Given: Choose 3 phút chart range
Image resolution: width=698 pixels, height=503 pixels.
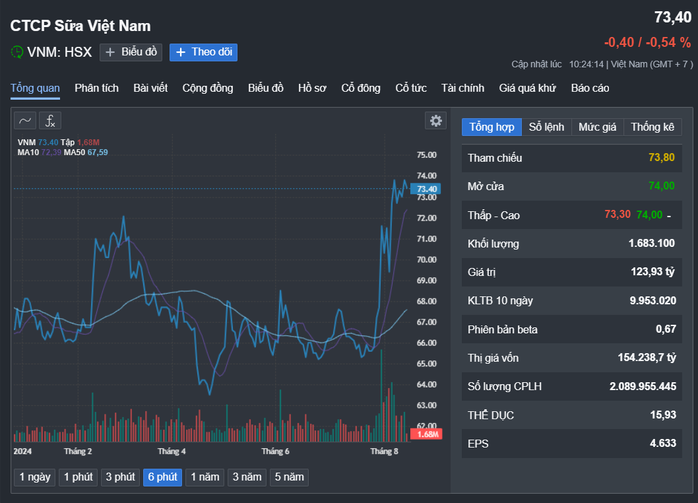Looking at the screenshot, I should coord(120,477).
